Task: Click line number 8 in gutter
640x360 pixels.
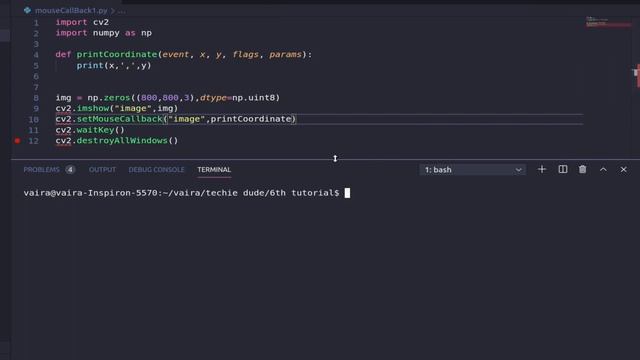Action: click(x=36, y=98)
